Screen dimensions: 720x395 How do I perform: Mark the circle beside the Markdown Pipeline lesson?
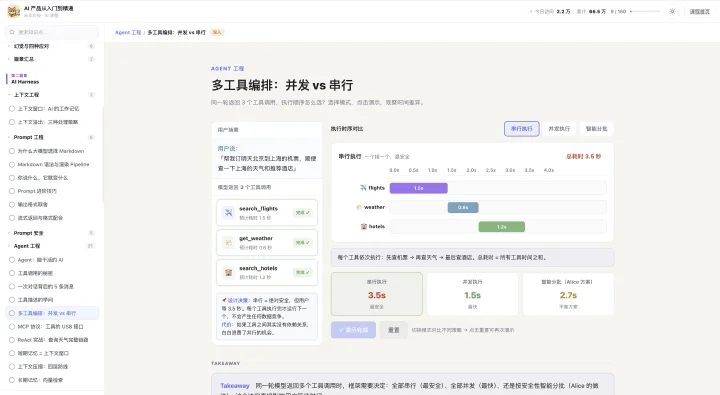[x=12, y=164]
